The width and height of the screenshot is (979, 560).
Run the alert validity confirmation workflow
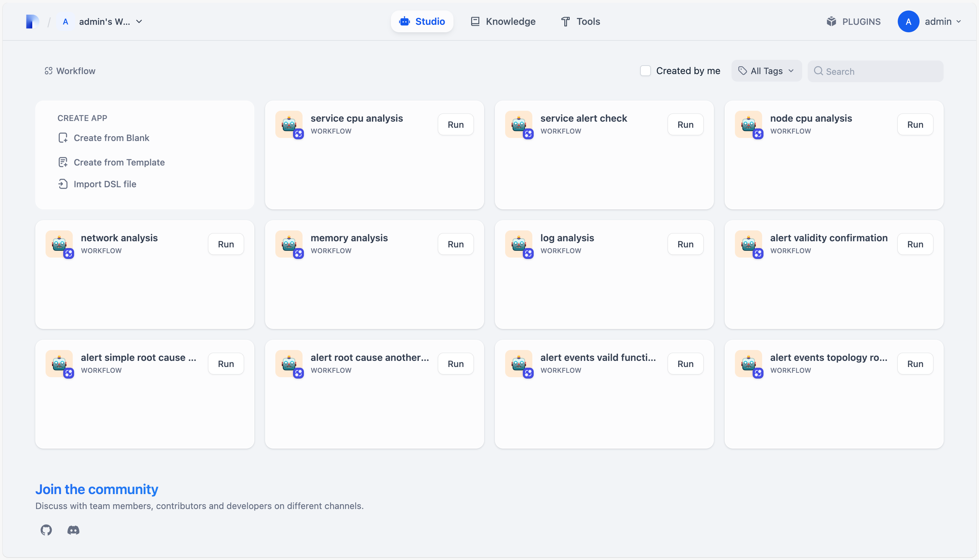pos(915,244)
